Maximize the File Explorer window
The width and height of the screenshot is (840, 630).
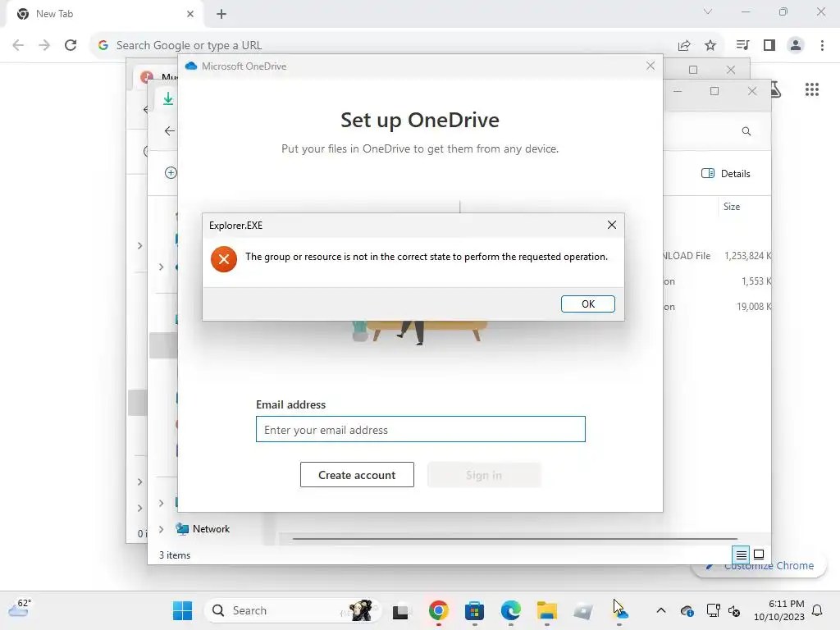click(x=714, y=91)
